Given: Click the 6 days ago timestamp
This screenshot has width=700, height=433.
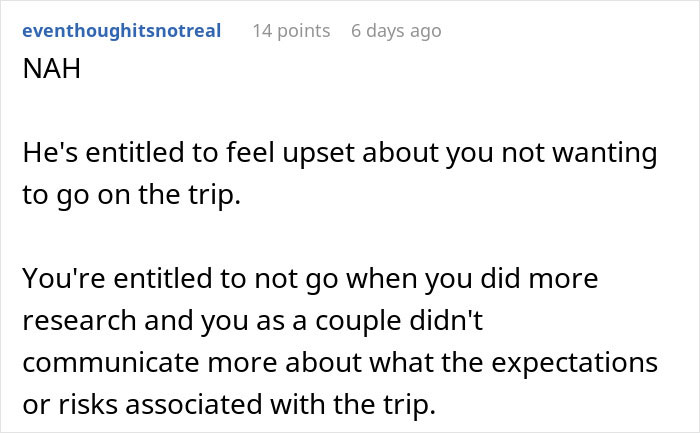Looking at the screenshot, I should 396,31.
